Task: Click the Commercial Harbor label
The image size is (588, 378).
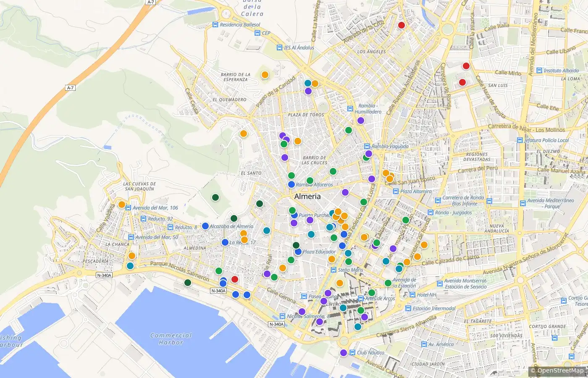Action: [x=171, y=339]
